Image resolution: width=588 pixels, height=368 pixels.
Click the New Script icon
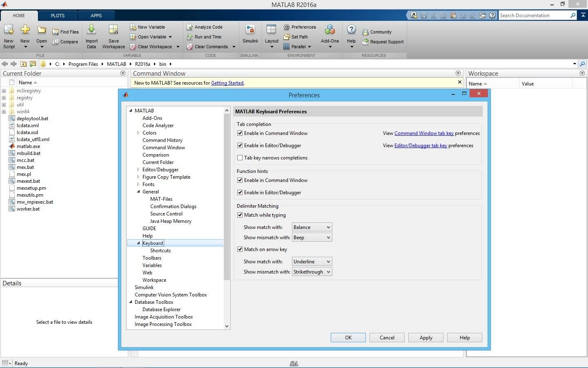point(9,30)
